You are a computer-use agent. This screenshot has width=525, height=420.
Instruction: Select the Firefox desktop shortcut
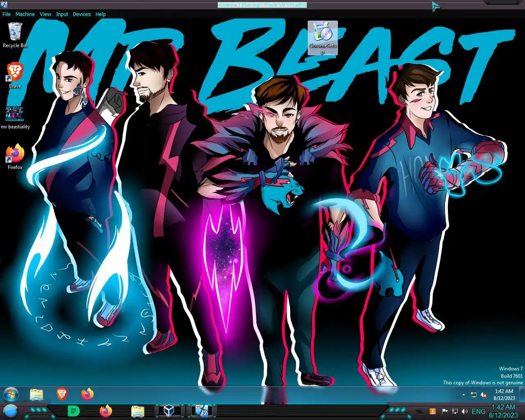click(15, 157)
